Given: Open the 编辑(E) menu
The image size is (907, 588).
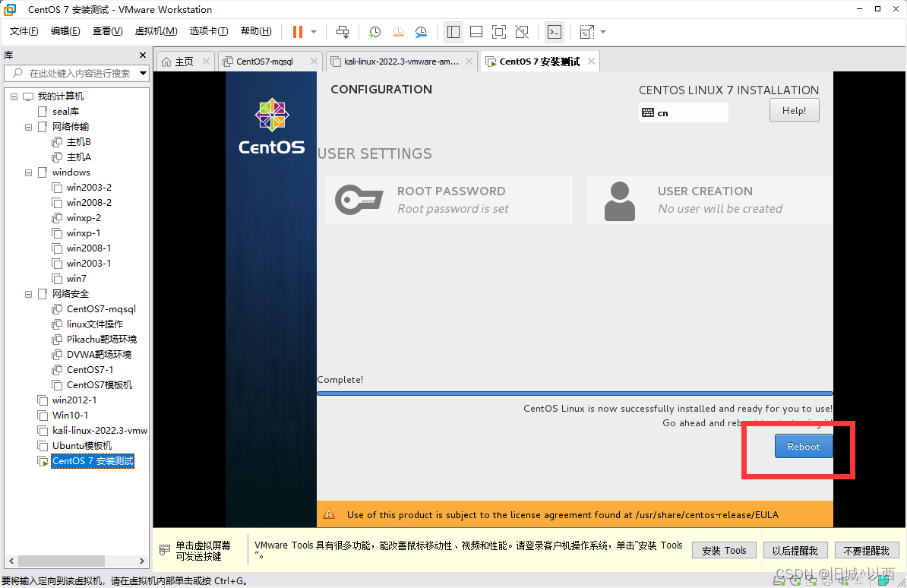Looking at the screenshot, I should pyautogui.click(x=65, y=31).
